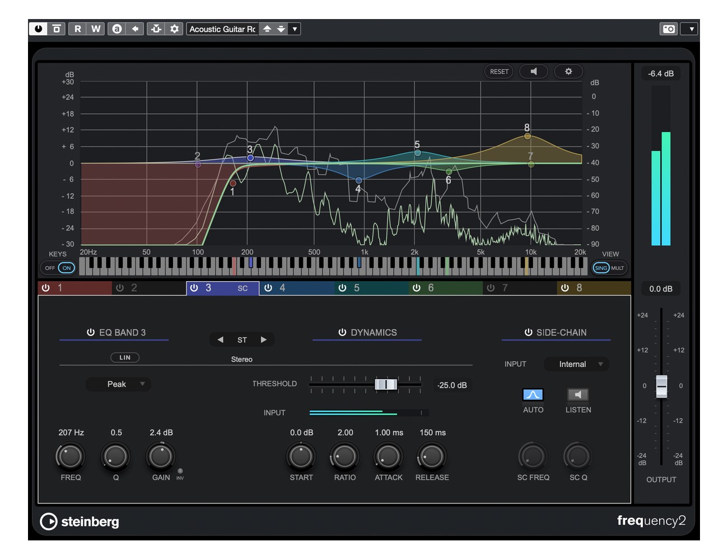Open EQ display settings gear beside speaker

[x=568, y=72]
